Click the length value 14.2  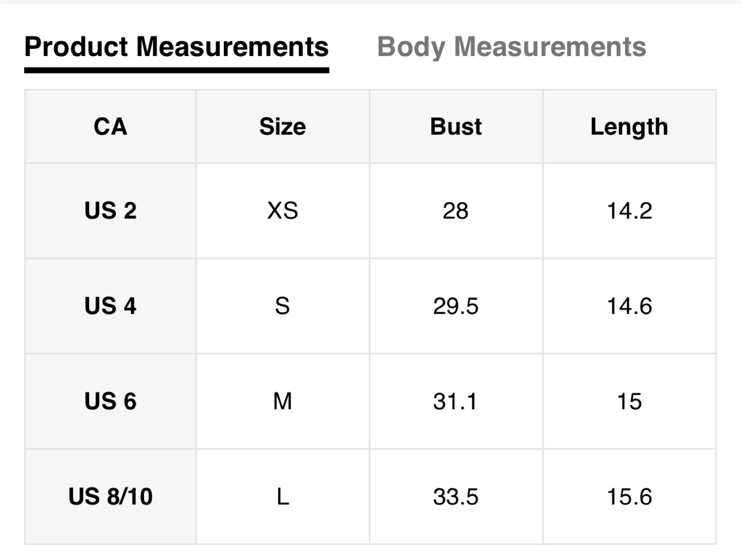629,211
